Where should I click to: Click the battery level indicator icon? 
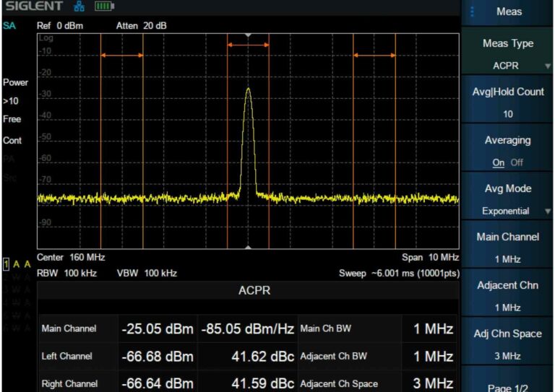[104, 6]
